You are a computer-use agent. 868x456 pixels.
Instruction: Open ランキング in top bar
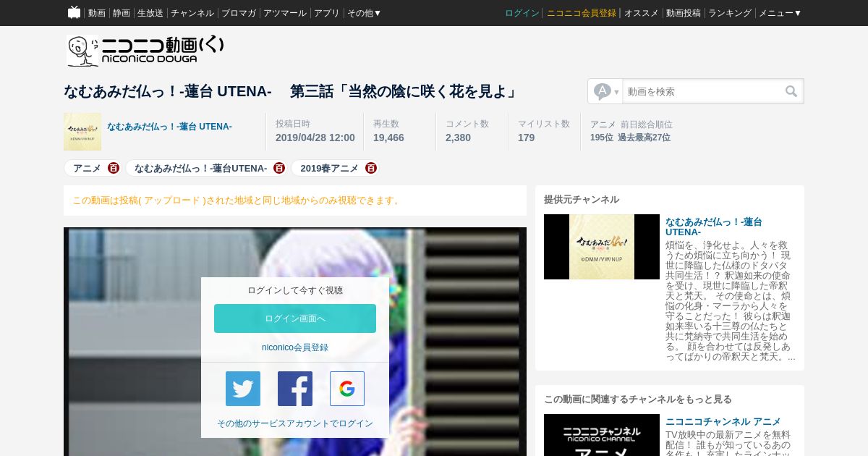(730, 13)
